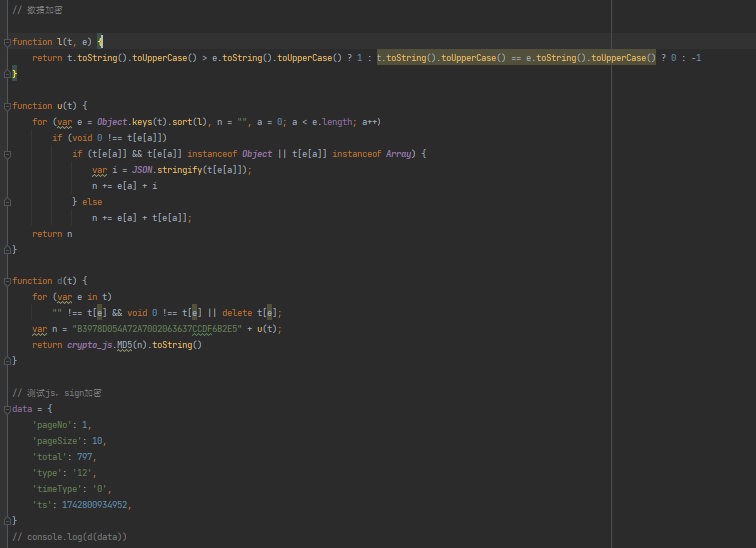Viewport: 756px width, 548px height.
Task: Click the 'if (void 0 !== t[e[a]])' line
Action: click(x=110, y=138)
